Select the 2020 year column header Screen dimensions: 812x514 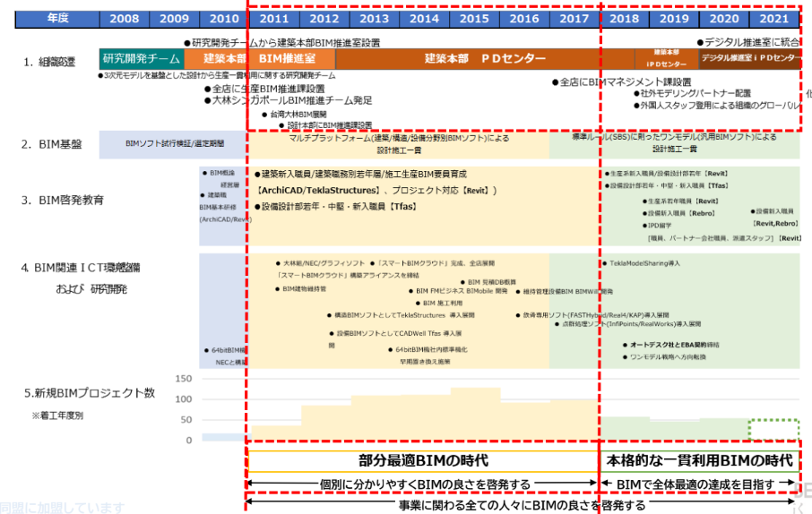pos(724,19)
